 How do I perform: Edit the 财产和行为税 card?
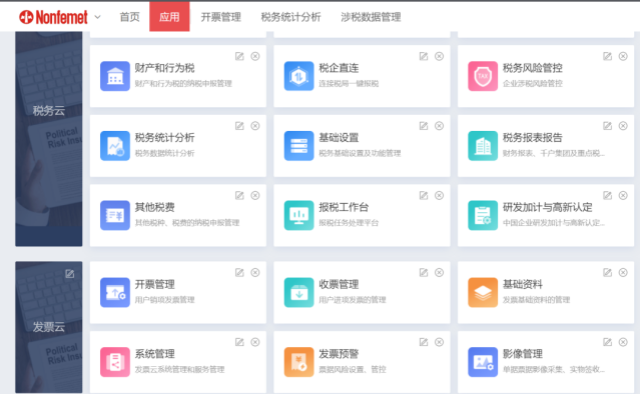[x=240, y=56]
